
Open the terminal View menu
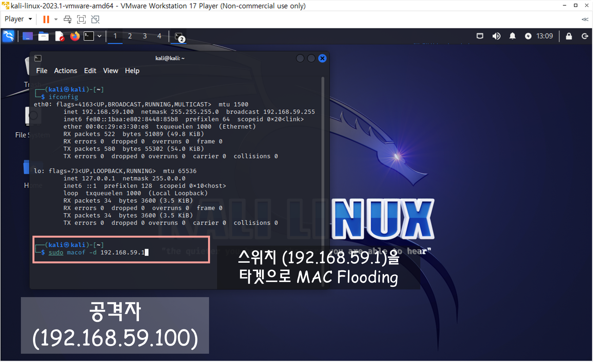(x=111, y=71)
